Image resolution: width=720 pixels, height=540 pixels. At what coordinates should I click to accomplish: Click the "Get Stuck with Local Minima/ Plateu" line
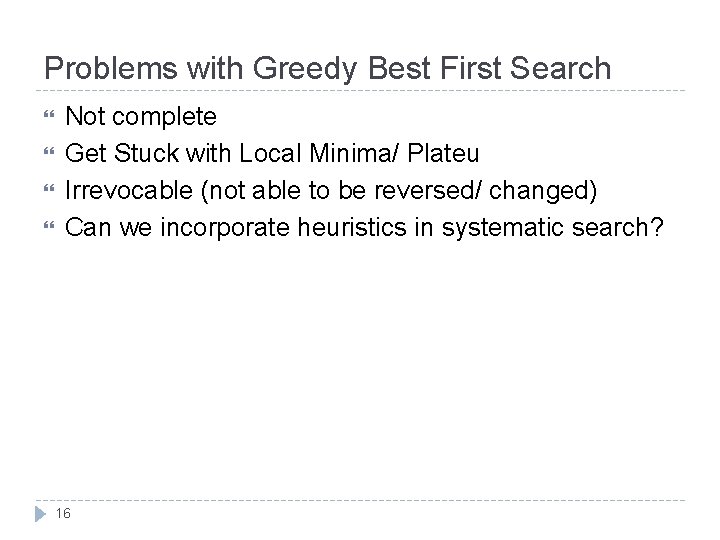pyautogui.click(x=272, y=153)
